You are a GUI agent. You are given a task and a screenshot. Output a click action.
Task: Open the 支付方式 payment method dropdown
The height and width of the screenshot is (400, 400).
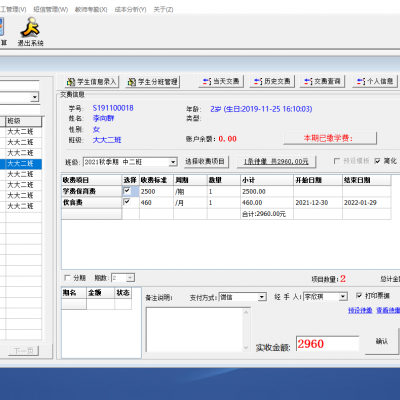[262, 297]
